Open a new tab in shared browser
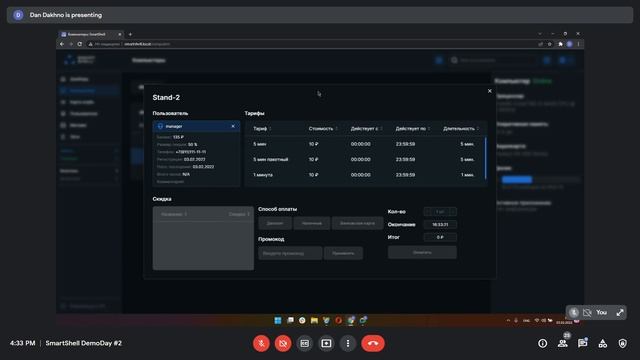 click(130, 34)
